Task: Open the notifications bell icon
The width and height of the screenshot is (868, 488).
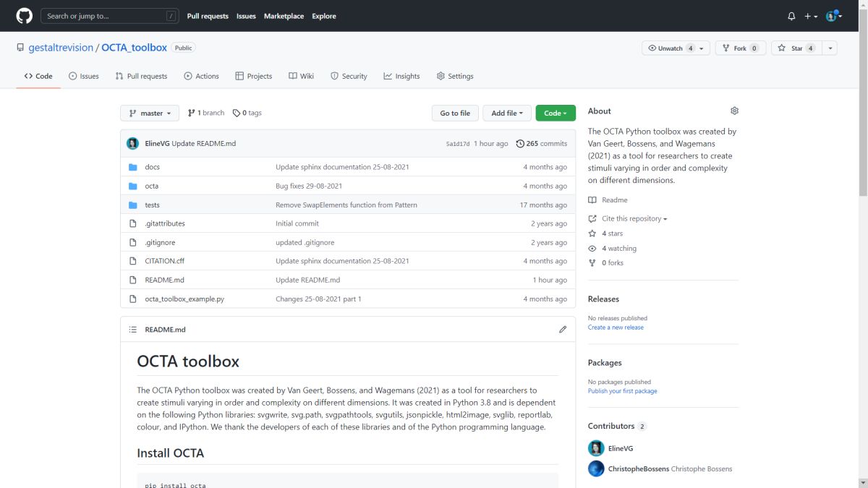Action: [791, 16]
